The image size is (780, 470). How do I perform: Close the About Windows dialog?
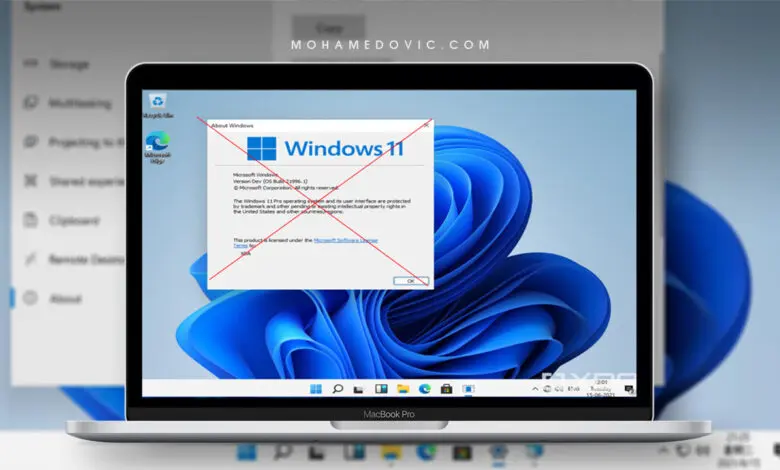click(x=428, y=126)
